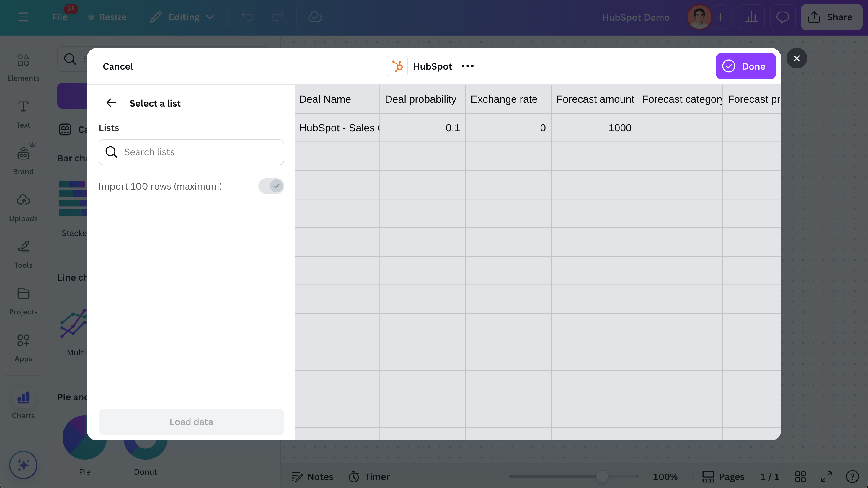Viewport: 868px width, 488px height.
Task: Toggle Import 100 rows maximum switch
Action: (271, 186)
